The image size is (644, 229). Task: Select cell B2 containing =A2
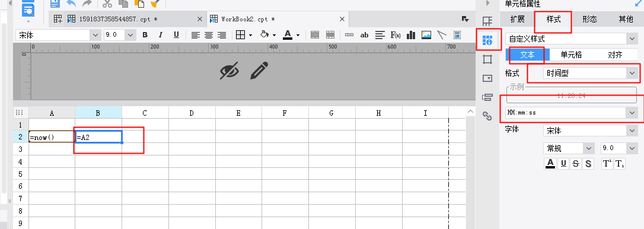tap(98, 137)
